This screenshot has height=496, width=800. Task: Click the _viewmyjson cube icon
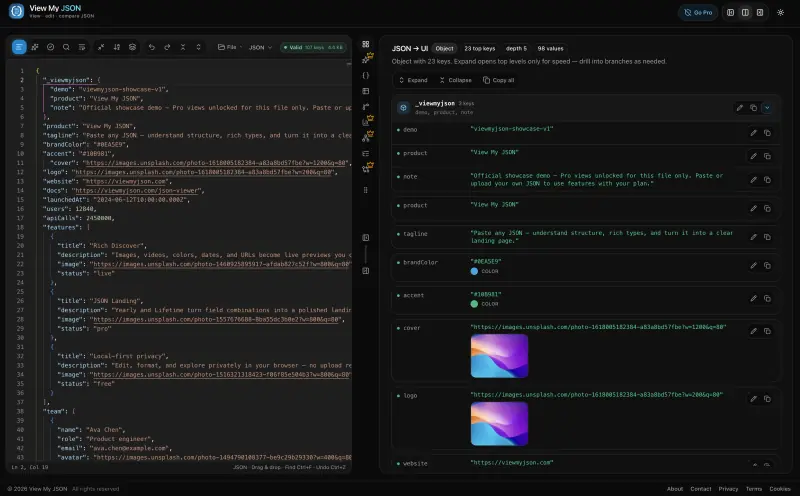coord(404,108)
